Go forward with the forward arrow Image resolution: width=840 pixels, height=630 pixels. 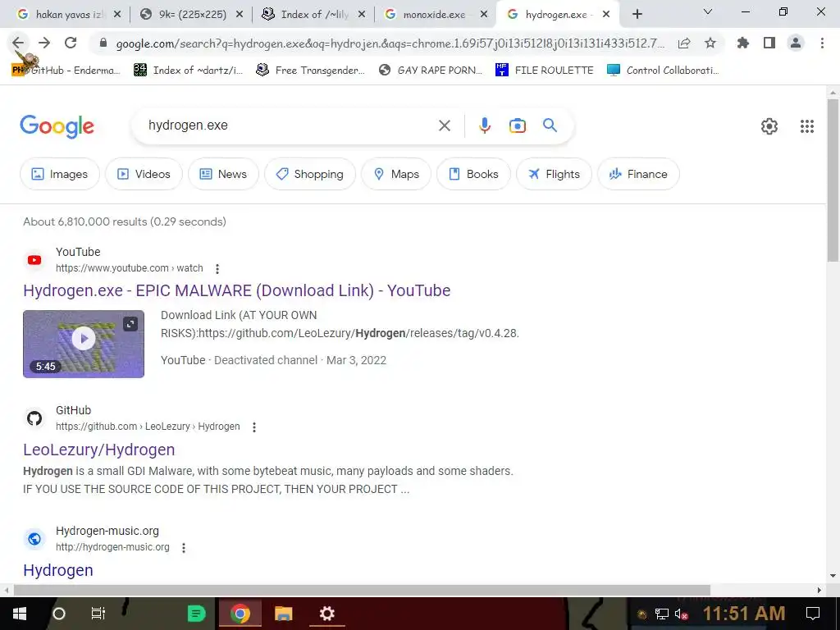point(44,43)
